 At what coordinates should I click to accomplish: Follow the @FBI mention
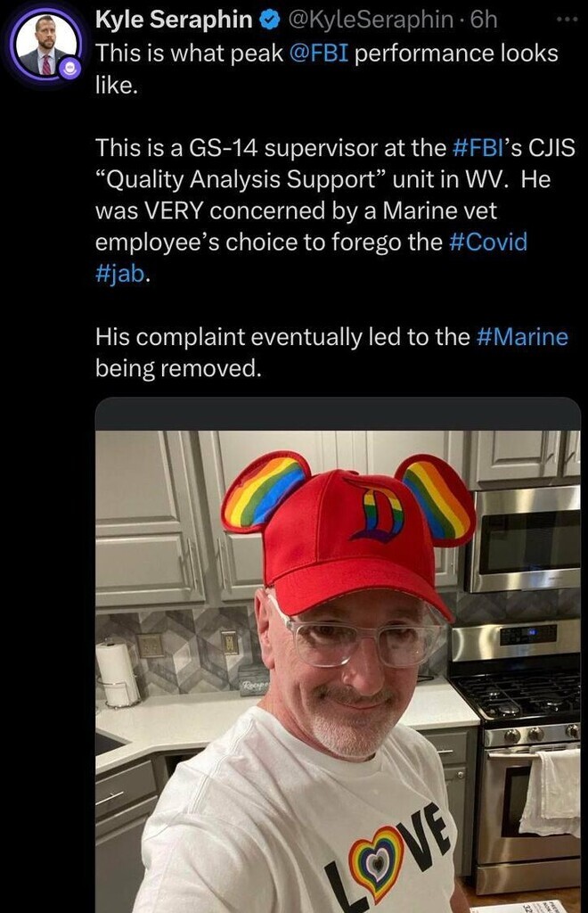(x=319, y=53)
